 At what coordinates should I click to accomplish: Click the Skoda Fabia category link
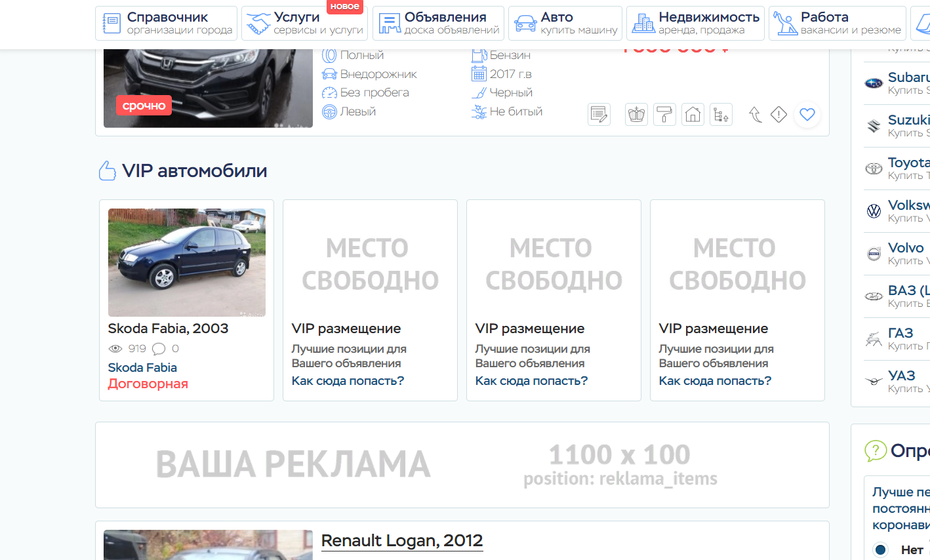coord(142,368)
